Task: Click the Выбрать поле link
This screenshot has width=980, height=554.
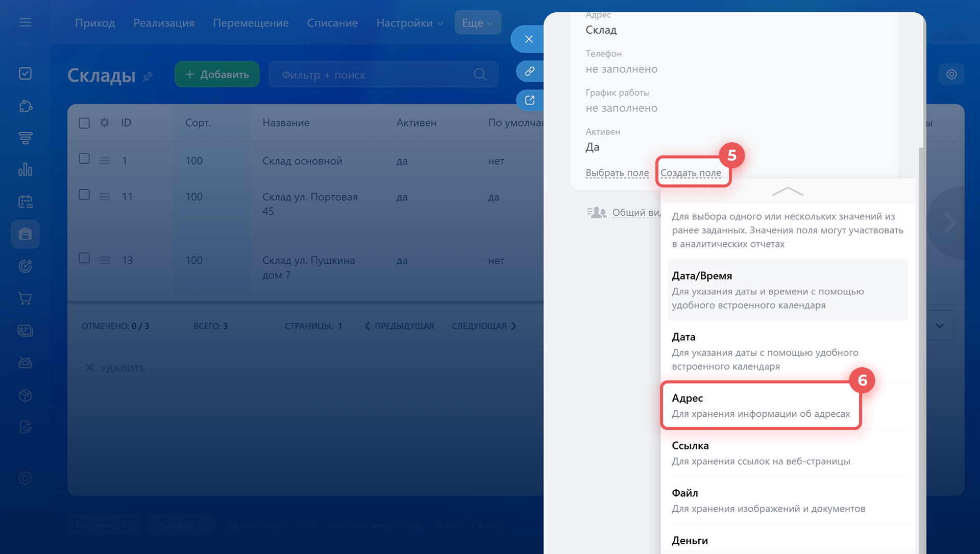Action: (x=617, y=172)
